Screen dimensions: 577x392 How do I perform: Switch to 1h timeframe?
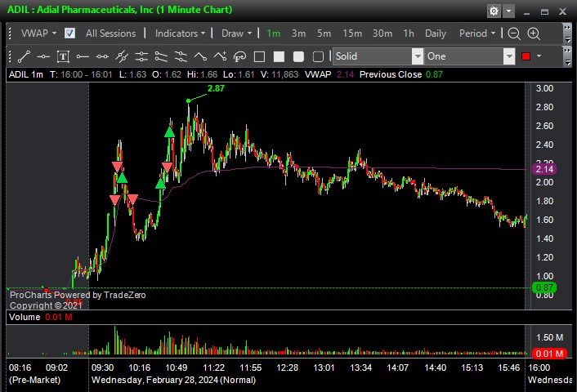coord(409,33)
